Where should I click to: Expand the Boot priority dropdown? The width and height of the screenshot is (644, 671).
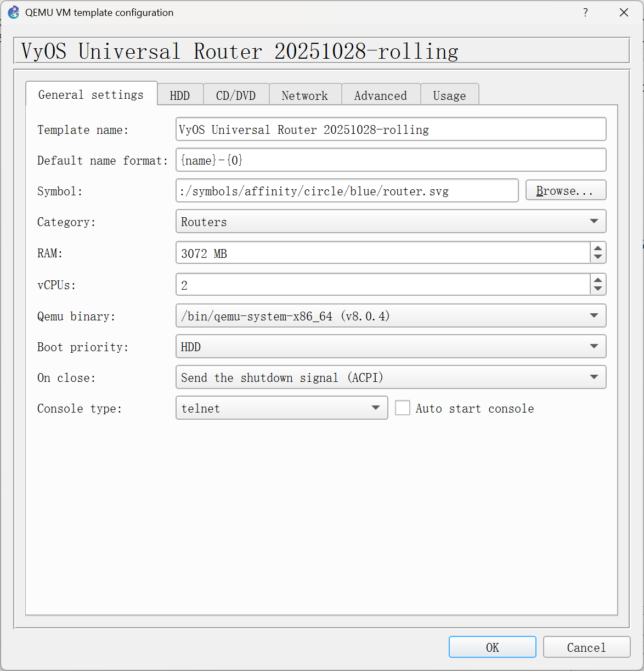[x=391, y=347]
